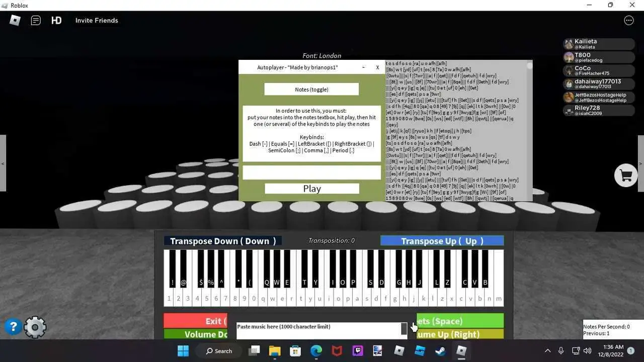Open Microsoft Edge from taskbar
This screenshot has width=644, height=362.
316,350
